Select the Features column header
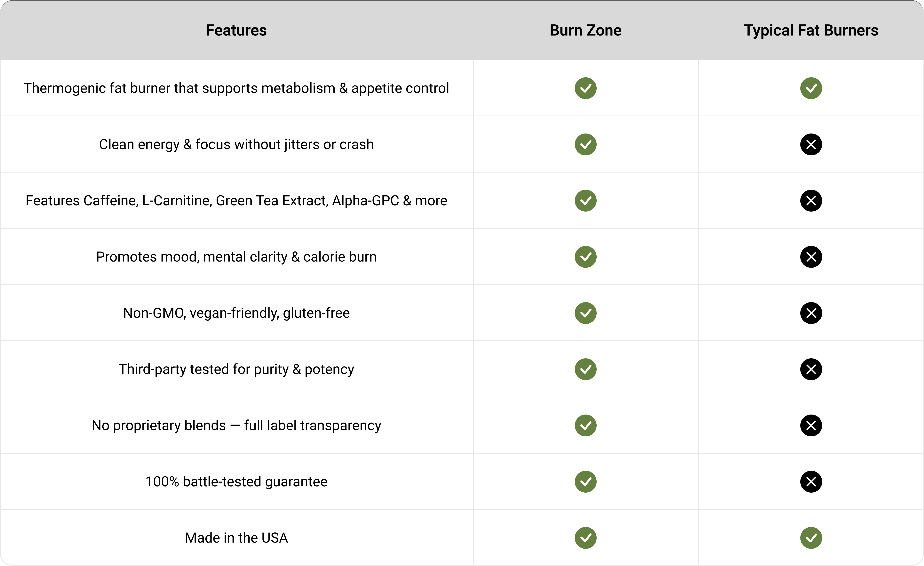The height and width of the screenshot is (566, 924). [x=236, y=30]
